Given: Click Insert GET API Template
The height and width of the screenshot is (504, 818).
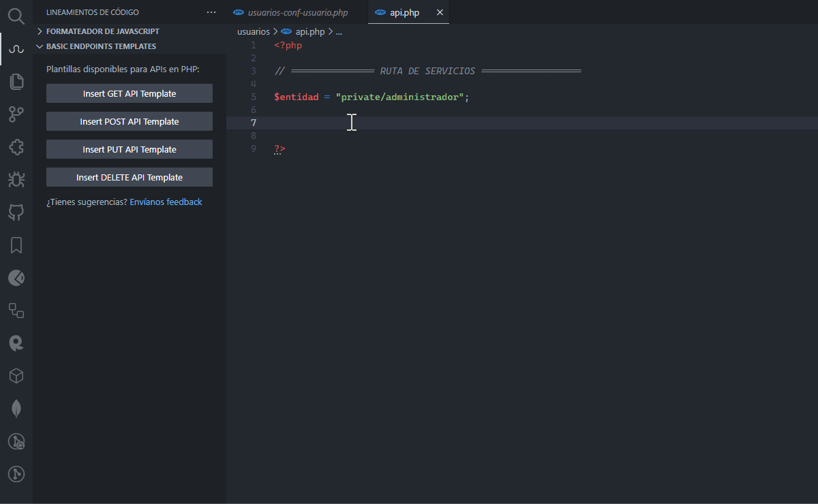Looking at the screenshot, I should click(x=130, y=93).
